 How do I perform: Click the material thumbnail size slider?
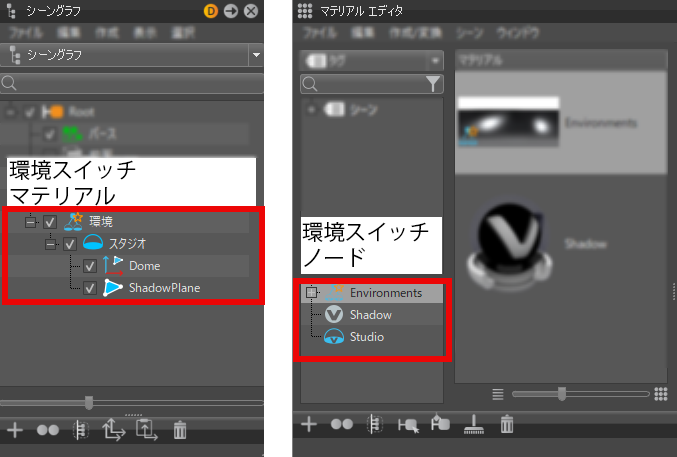coord(561,394)
